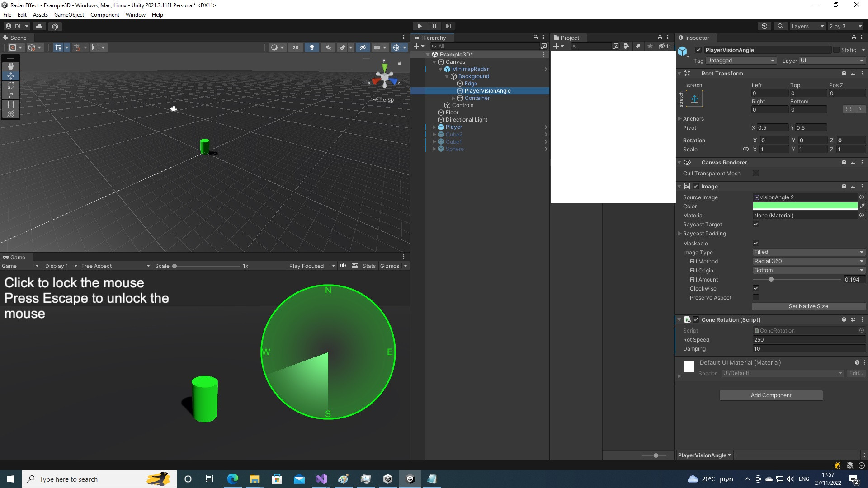Open the cloud services icon
Viewport: 868px width, 488px height.
click(39, 26)
